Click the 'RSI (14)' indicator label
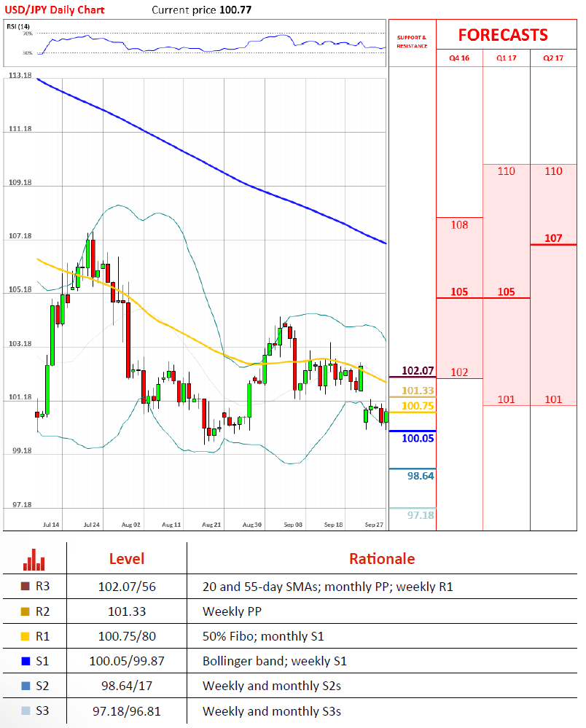This screenshot has height=728, width=586. tap(18, 26)
